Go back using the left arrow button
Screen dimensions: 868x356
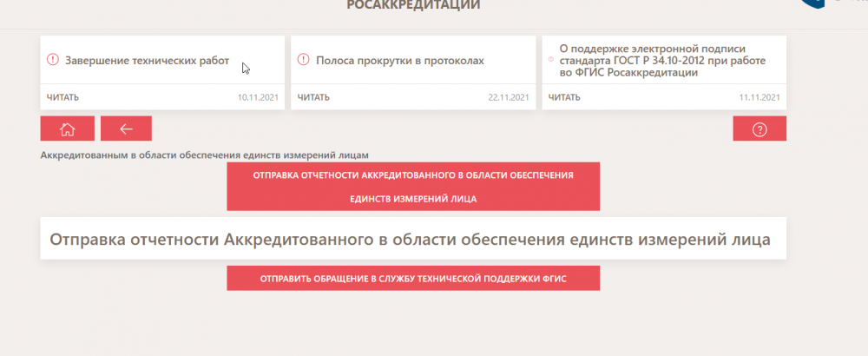point(126,129)
